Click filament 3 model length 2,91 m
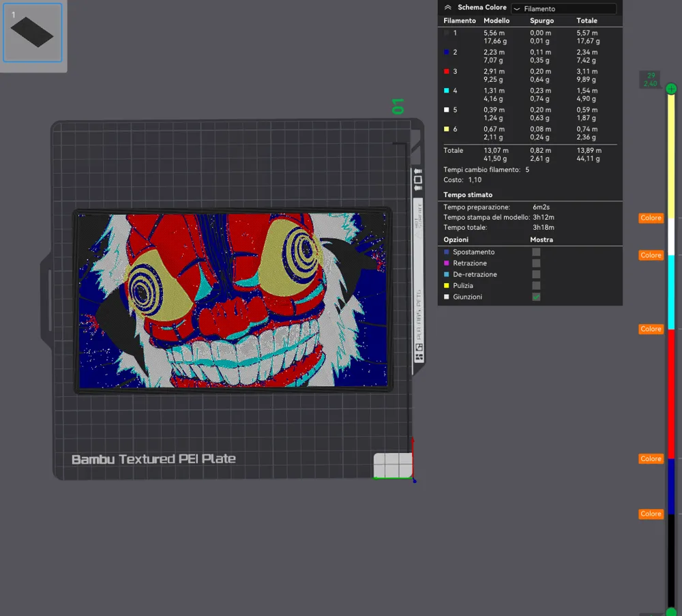Screen dimensions: 682x616 point(494,72)
